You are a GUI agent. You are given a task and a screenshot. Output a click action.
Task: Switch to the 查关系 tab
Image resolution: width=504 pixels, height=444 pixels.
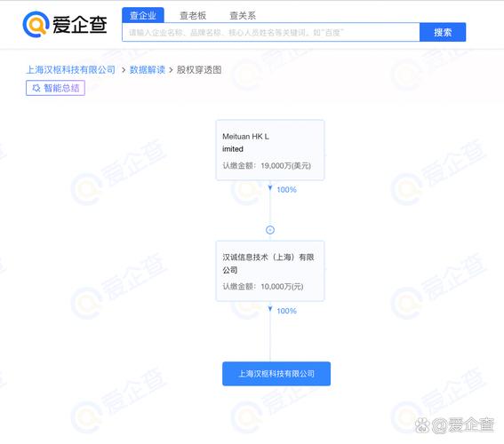click(243, 15)
